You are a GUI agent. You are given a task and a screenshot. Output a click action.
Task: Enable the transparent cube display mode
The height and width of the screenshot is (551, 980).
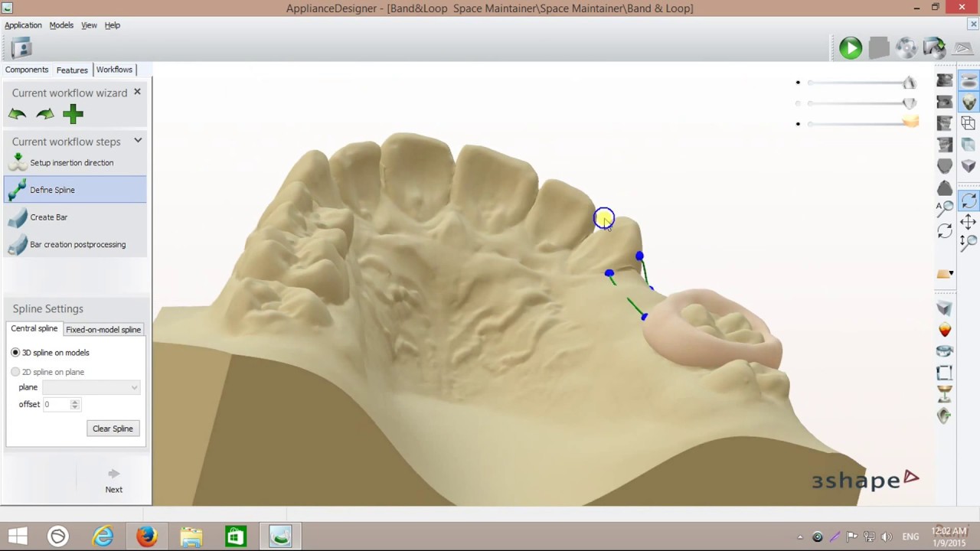969,145
